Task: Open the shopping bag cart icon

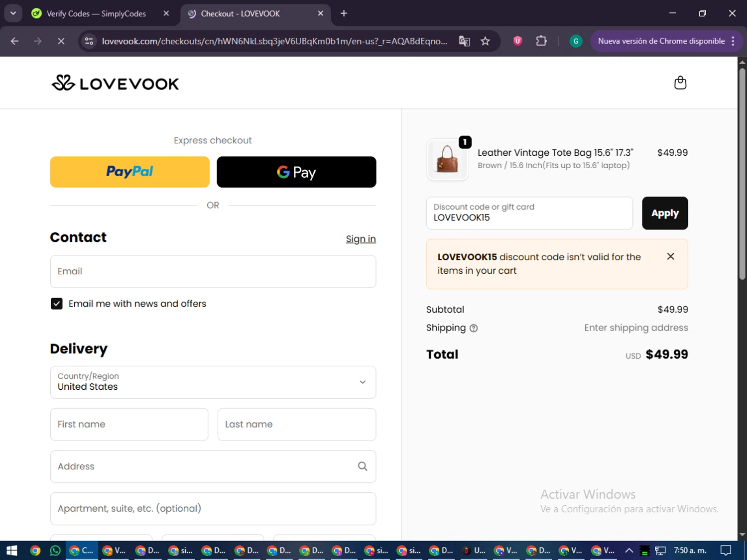Action: coord(680,83)
